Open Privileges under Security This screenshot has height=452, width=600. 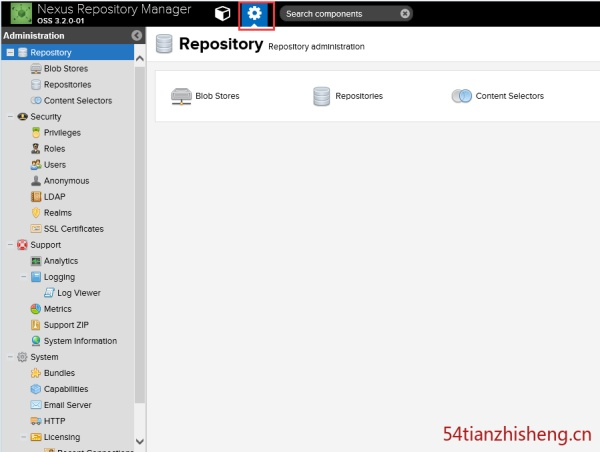pyautogui.click(x=62, y=133)
